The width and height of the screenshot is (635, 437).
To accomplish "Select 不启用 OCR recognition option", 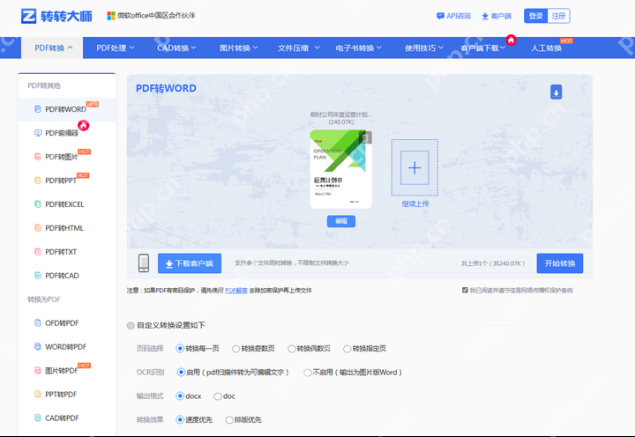I will (x=307, y=372).
